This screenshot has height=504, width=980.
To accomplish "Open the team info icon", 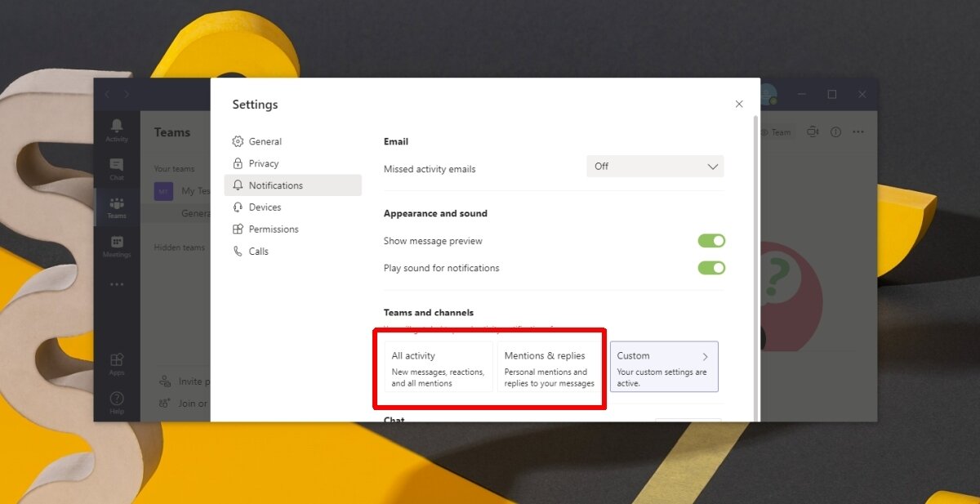I will (x=835, y=132).
